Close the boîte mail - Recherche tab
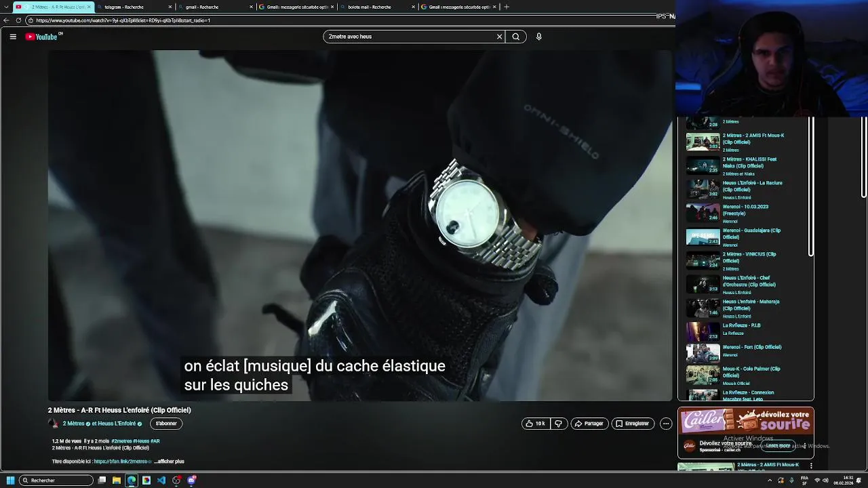 (413, 7)
